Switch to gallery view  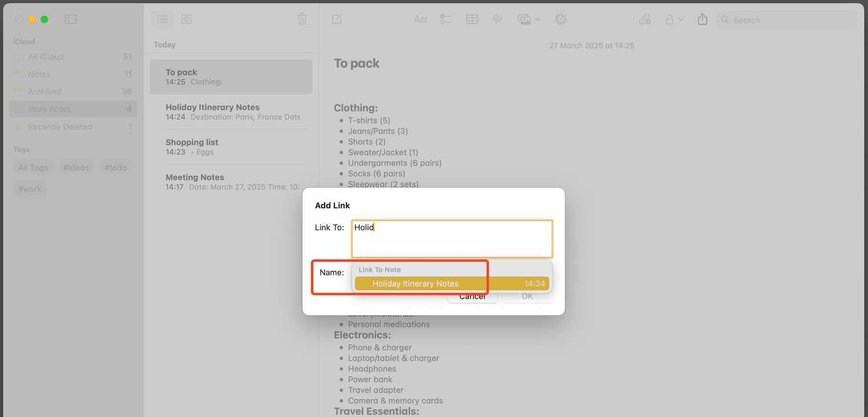click(x=186, y=19)
